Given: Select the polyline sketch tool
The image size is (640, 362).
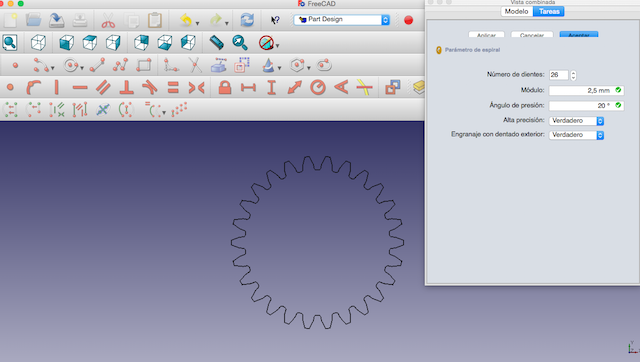Looking at the screenshot, I should pos(120,65).
